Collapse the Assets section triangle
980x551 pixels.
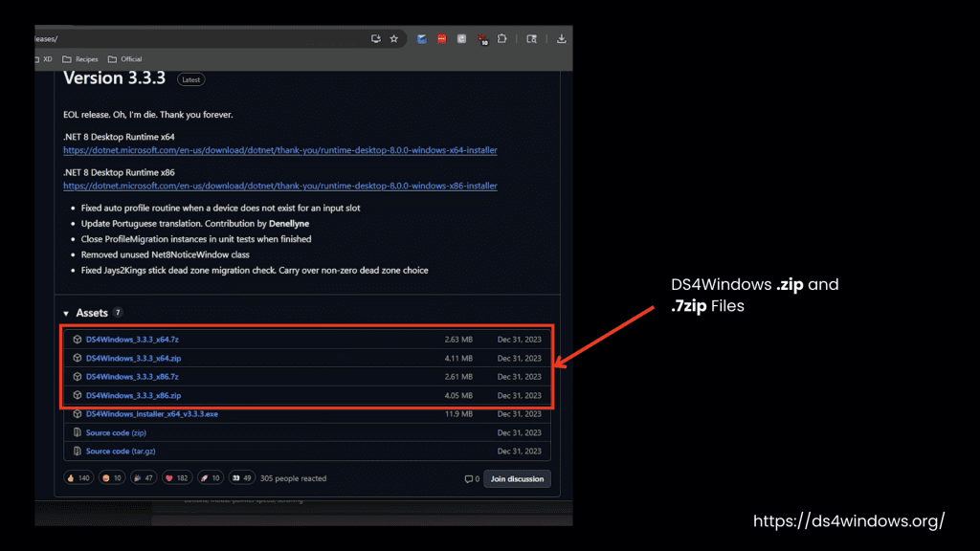click(x=66, y=314)
